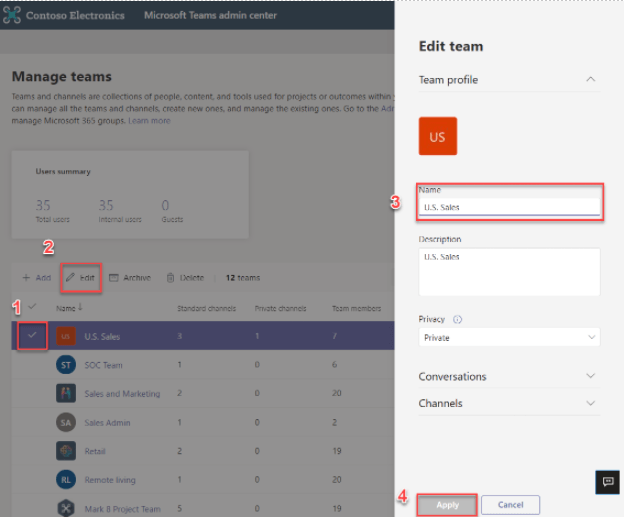Image resolution: width=624 pixels, height=517 pixels.
Task: Open the Remote living team link
Action: (110, 480)
